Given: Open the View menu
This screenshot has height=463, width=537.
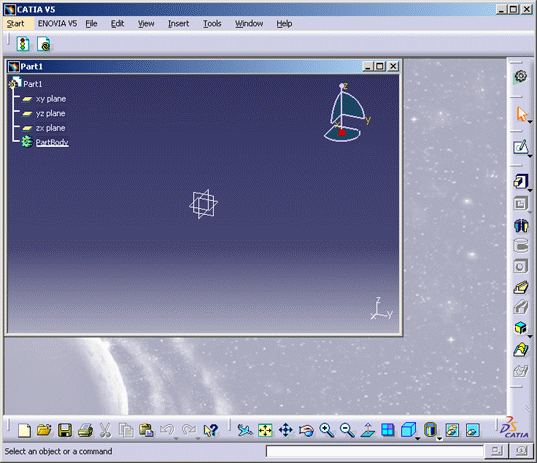Looking at the screenshot, I should 146,24.
